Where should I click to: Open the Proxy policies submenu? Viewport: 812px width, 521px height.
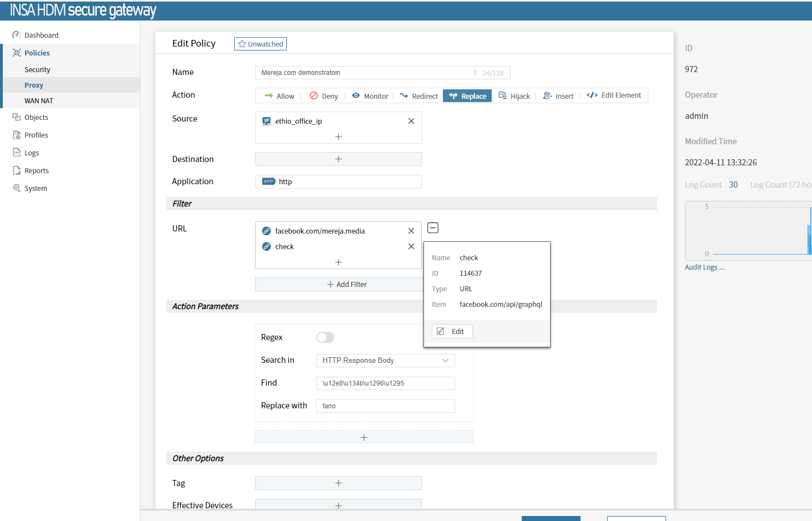(34, 85)
